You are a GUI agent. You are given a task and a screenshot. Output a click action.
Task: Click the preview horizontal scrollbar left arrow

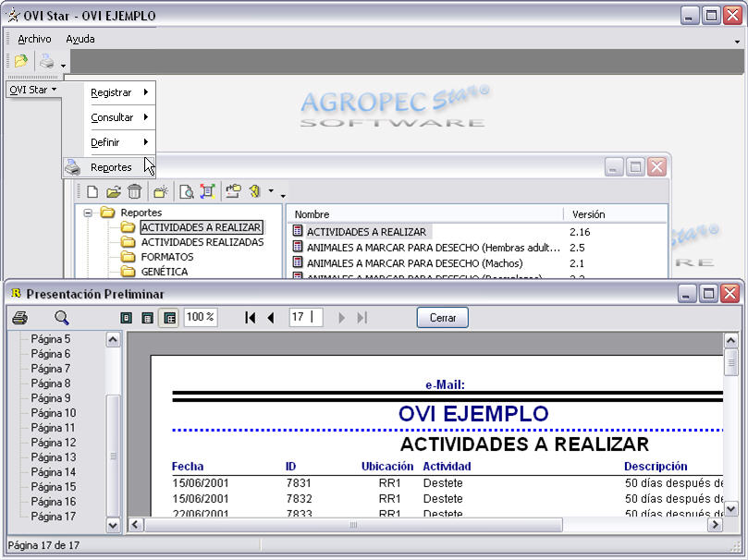pos(135,525)
